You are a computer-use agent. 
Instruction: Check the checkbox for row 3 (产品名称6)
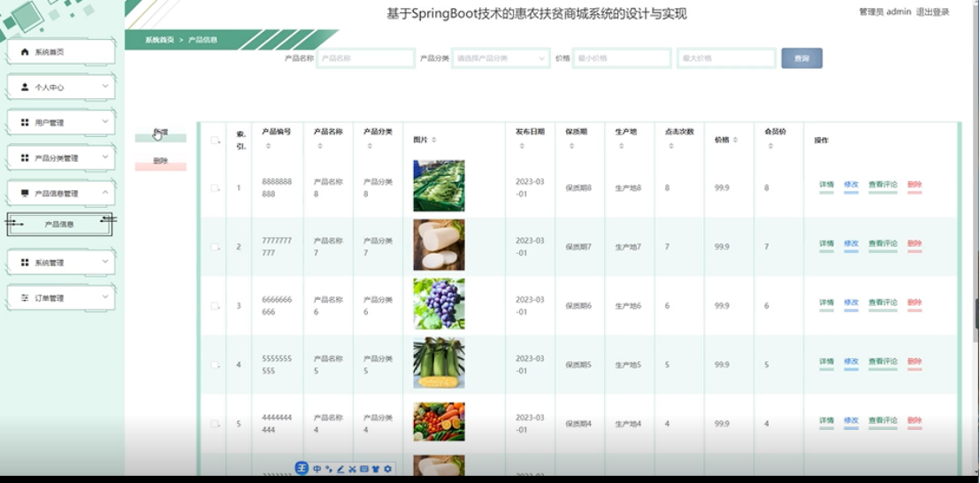click(214, 305)
